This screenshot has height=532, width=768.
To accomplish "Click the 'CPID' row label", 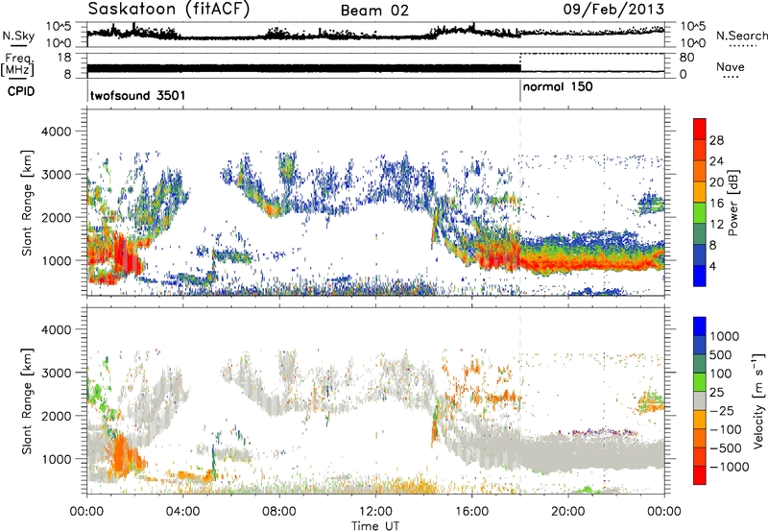I will click(21, 91).
